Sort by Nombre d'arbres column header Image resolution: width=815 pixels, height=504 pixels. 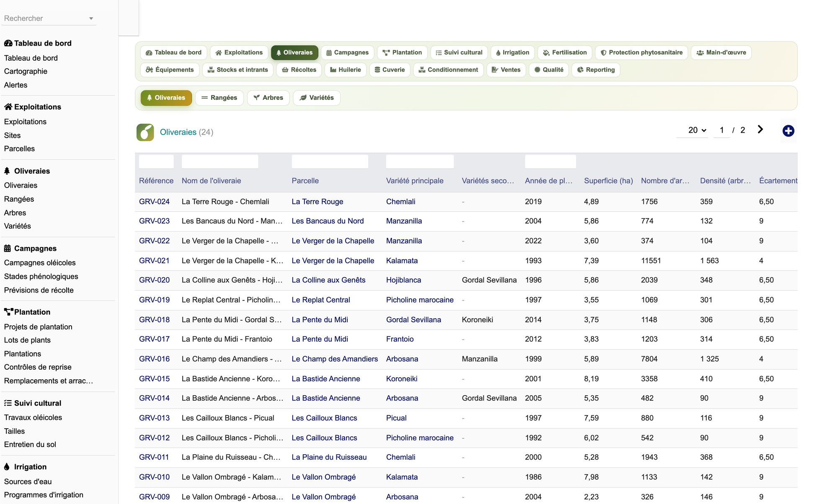coord(665,181)
